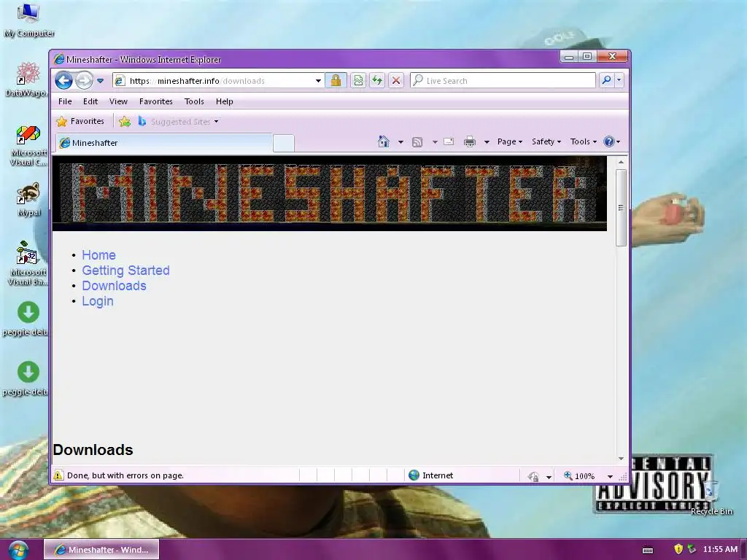Image resolution: width=747 pixels, height=560 pixels.
Task: Select the Mypal raccoon desktop icon
Action: tap(28, 200)
